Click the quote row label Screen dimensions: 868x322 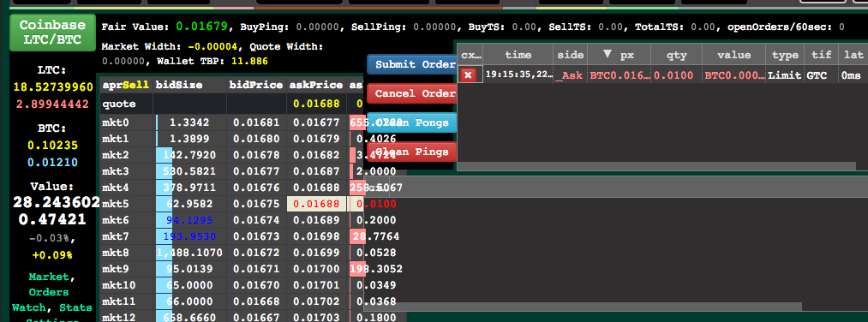coord(126,104)
